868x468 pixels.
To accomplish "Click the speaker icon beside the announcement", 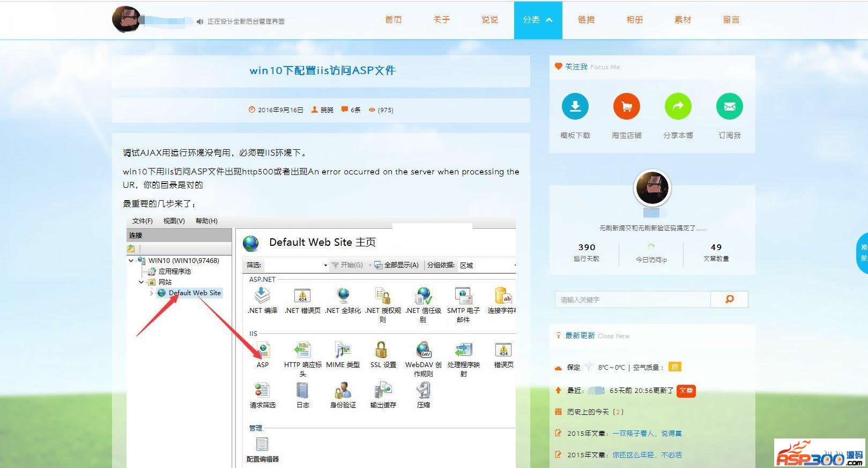I will pyautogui.click(x=200, y=21).
